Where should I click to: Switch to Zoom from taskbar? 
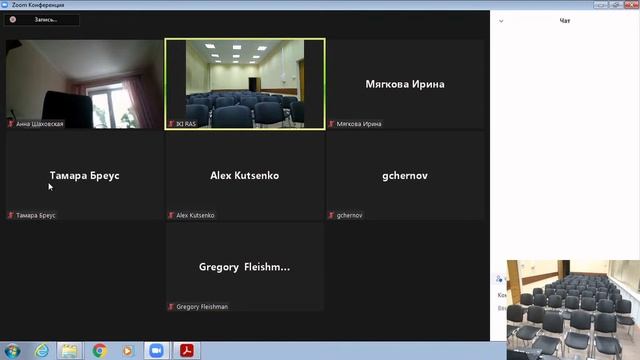[156, 351]
